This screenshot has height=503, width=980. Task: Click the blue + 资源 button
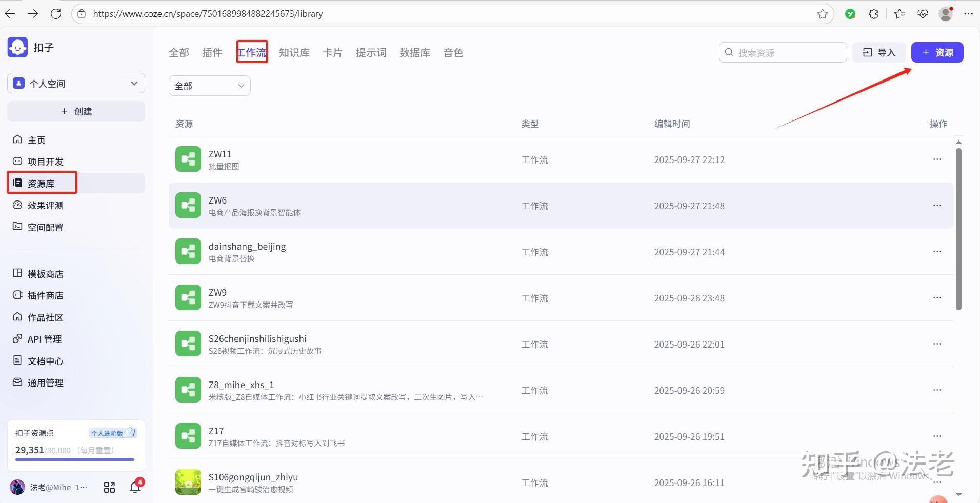coord(937,52)
